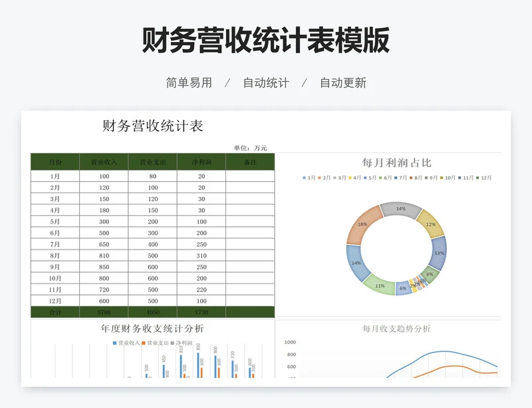Click the yellow 12% donut slice
532x408 pixels.
(x=430, y=224)
